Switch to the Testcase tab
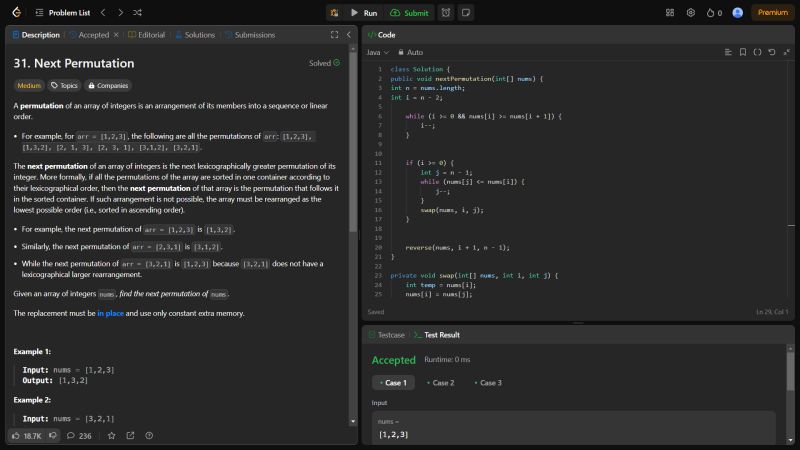 [x=387, y=335]
